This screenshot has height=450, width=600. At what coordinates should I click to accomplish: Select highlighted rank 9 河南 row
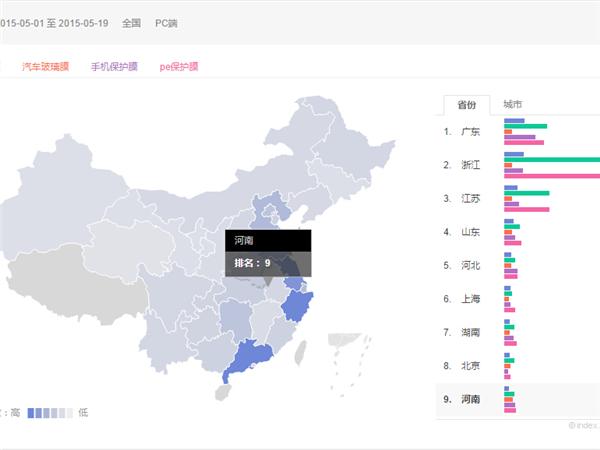[470, 399]
